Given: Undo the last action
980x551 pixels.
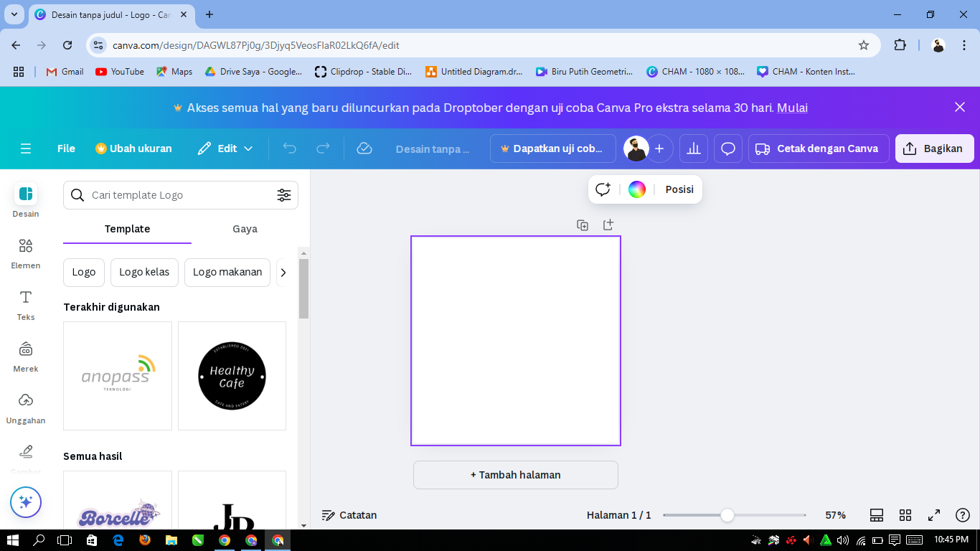Looking at the screenshot, I should coord(290,149).
